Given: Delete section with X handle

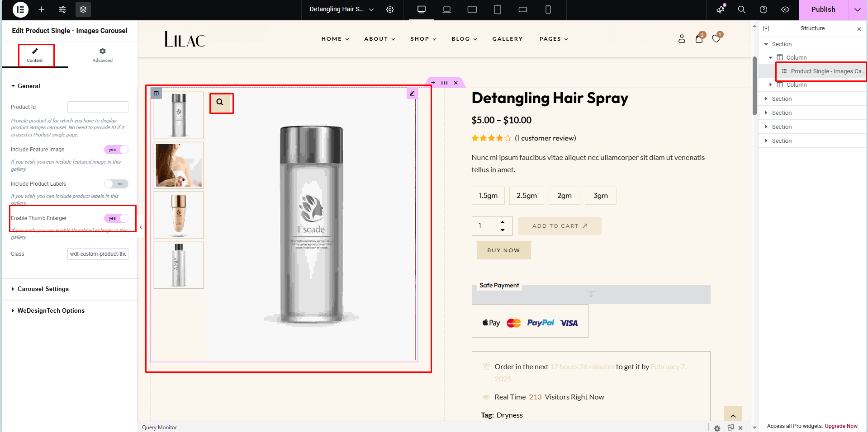Looking at the screenshot, I should click(456, 83).
